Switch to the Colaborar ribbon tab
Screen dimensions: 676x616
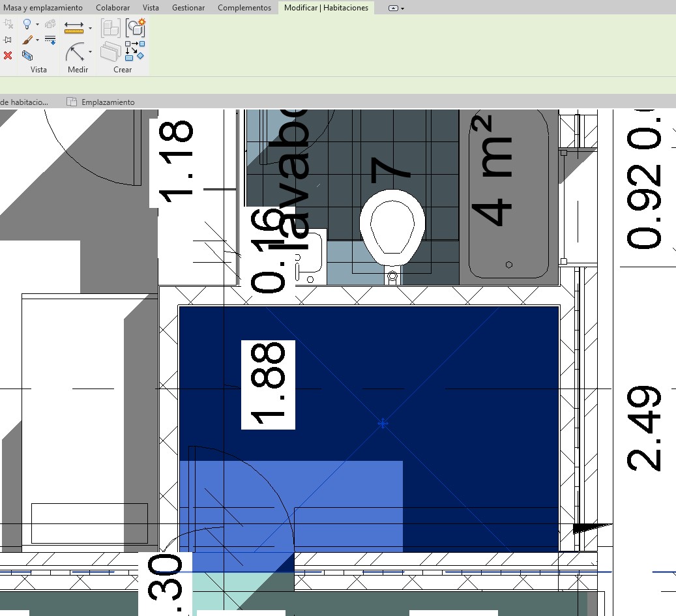pos(113,8)
